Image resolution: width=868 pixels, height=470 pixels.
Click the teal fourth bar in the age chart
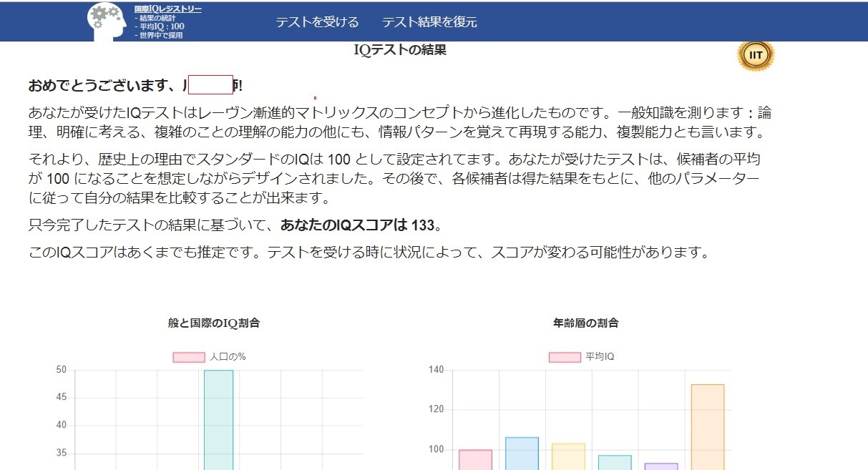coord(615,462)
